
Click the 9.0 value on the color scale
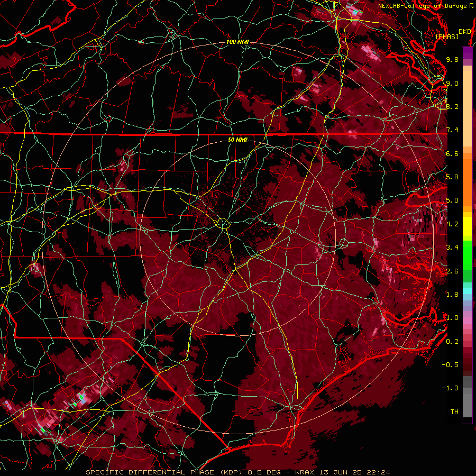coord(452,83)
